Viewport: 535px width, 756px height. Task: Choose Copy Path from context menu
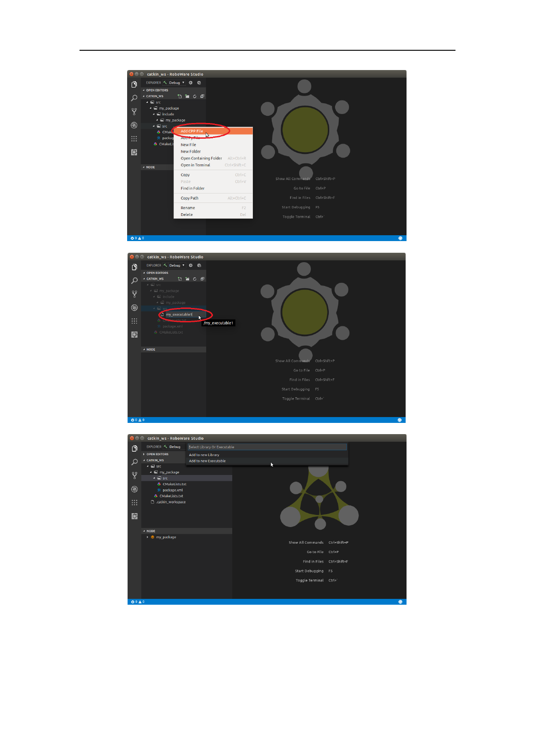pos(213,198)
